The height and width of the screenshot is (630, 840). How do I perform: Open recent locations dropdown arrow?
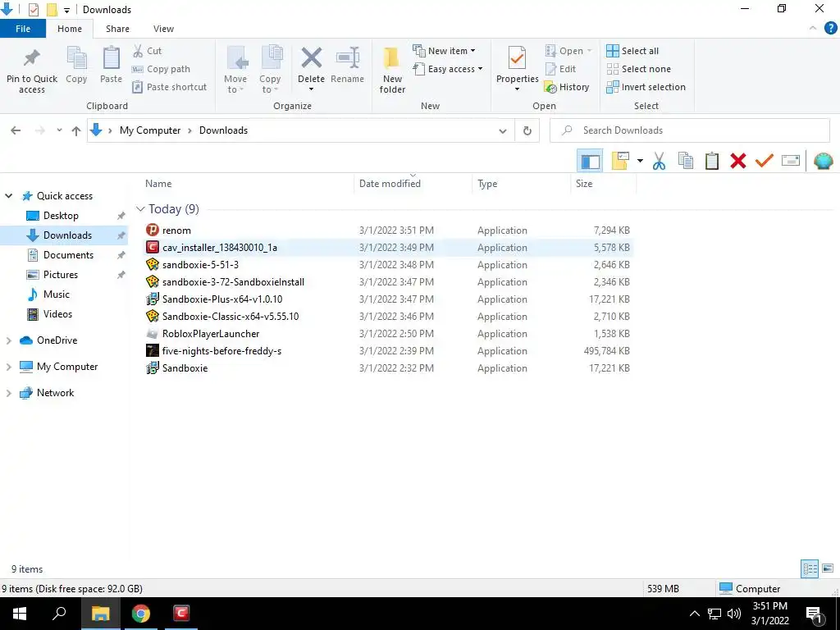pos(59,130)
